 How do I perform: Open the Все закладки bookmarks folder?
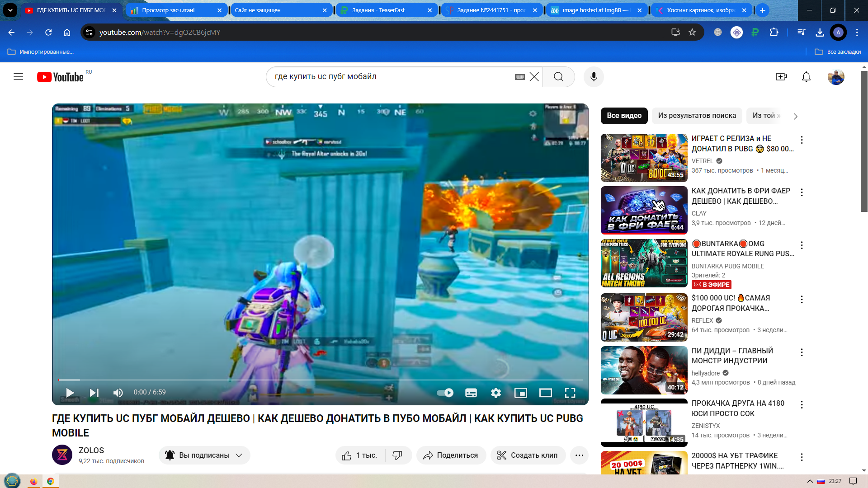[838, 52]
